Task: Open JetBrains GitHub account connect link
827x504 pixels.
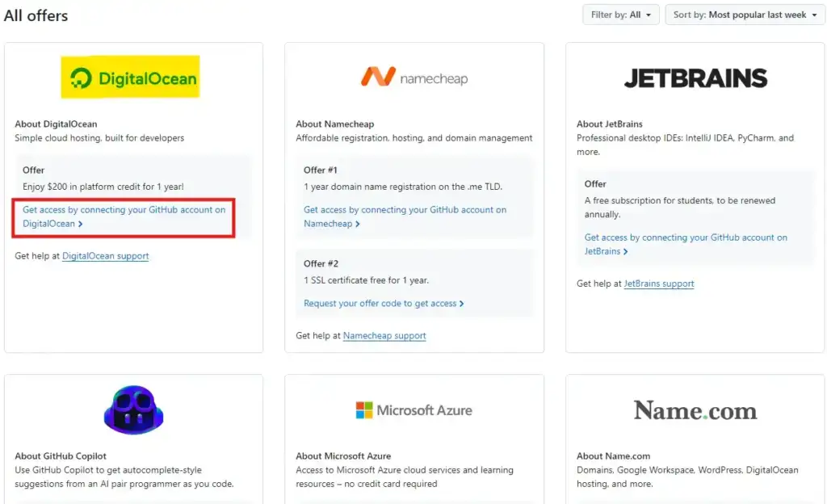Action: coord(686,244)
